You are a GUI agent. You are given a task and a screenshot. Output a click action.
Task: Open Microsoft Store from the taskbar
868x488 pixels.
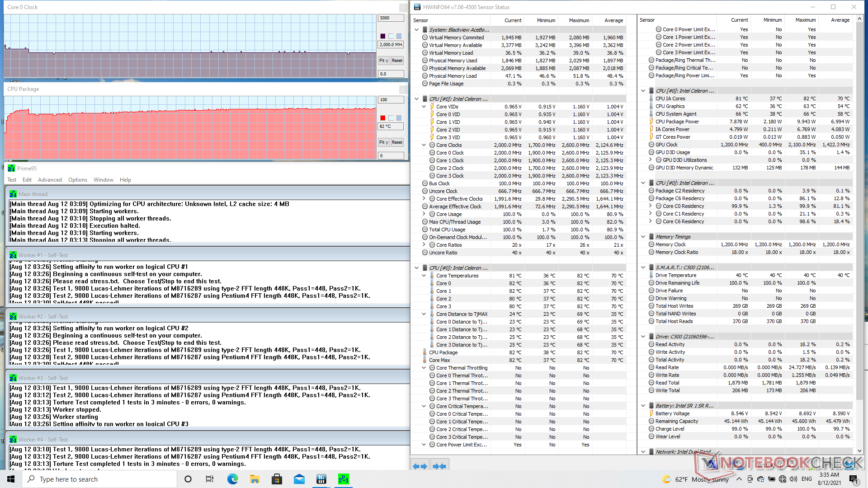point(277,479)
